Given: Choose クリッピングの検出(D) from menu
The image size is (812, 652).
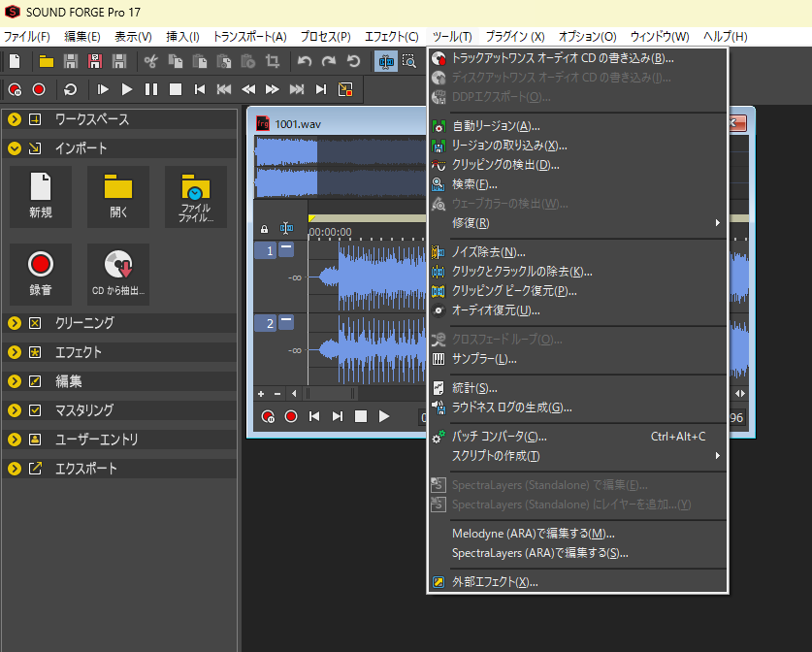Looking at the screenshot, I should pyautogui.click(x=577, y=165).
